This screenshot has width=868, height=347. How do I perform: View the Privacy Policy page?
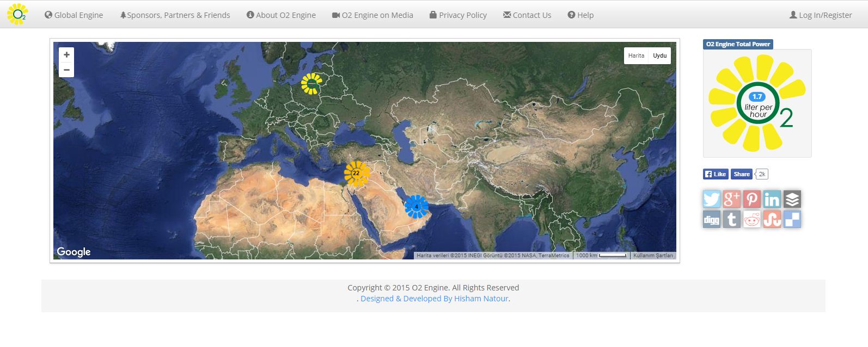458,15
